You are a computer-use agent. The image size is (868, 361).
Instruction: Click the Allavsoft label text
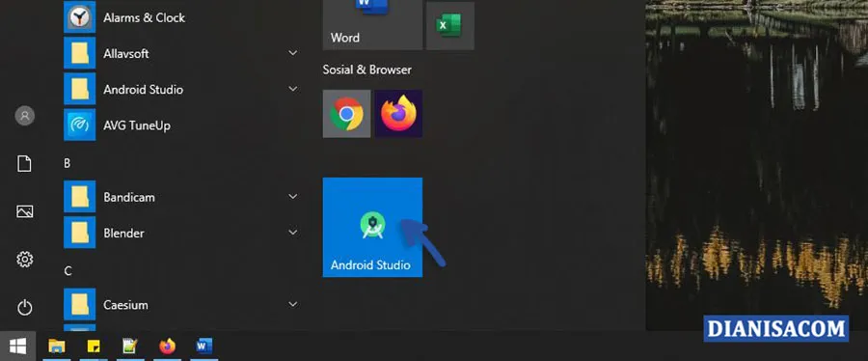[126, 54]
